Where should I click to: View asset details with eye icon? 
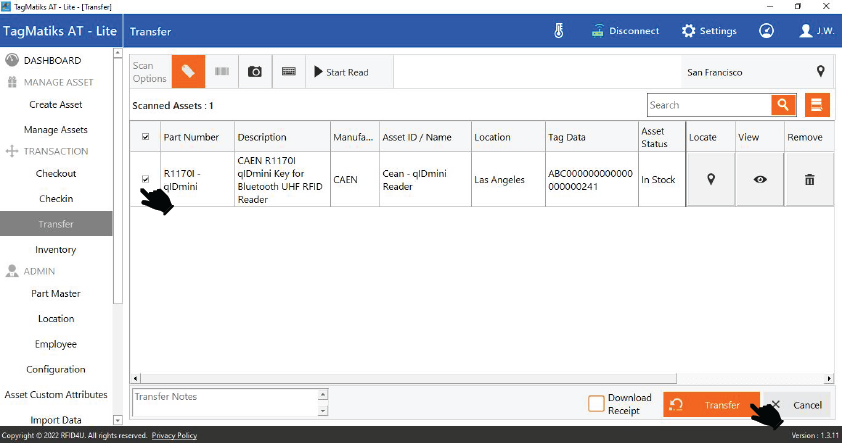[x=760, y=180]
